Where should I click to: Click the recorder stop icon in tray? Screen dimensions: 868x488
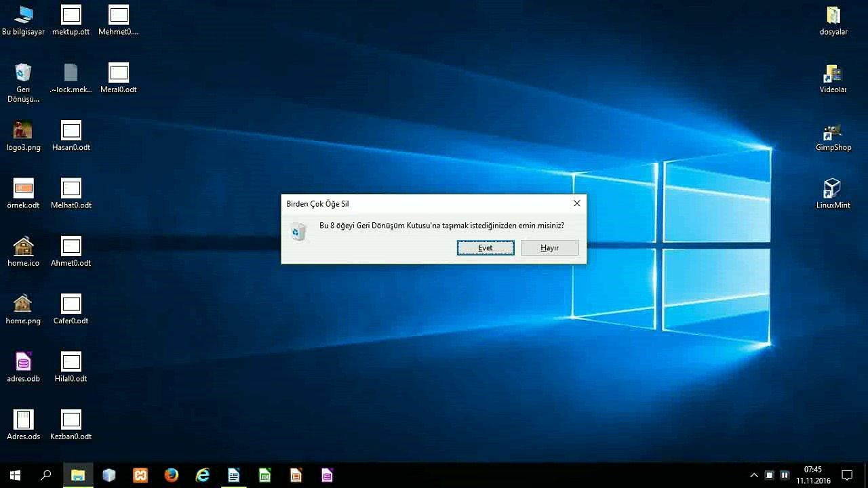coord(769,475)
